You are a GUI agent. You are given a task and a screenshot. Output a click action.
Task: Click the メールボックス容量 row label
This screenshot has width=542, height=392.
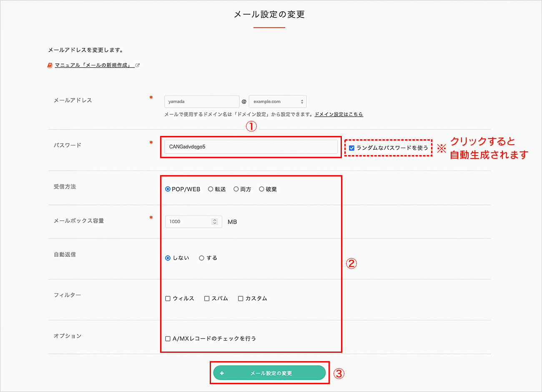coord(79,221)
